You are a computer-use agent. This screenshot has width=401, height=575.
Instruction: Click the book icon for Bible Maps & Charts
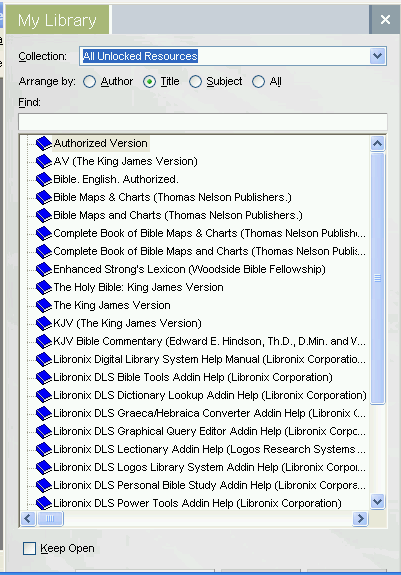[x=44, y=197]
